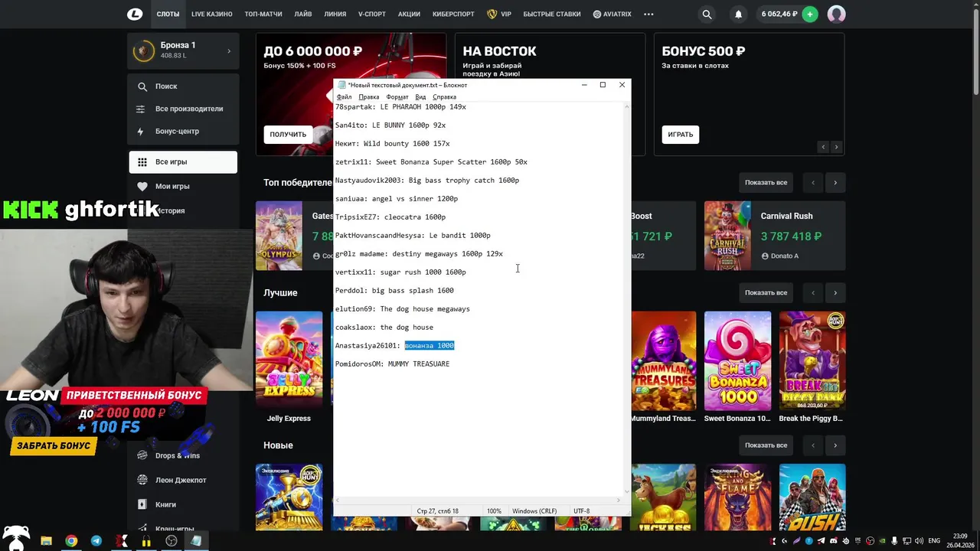Open the КИБЕРСПОРТ tab
The image size is (980, 551).
(x=454, y=14)
